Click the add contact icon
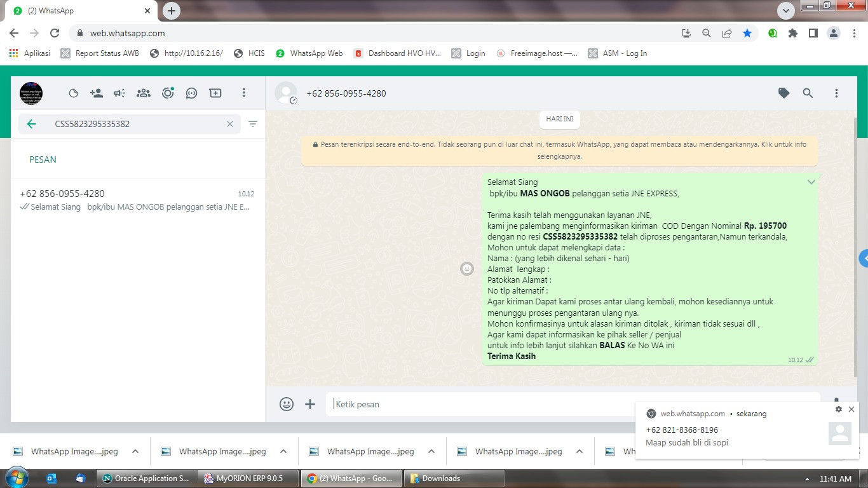The width and height of the screenshot is (868, 488). pyautogui.click(x=97, y=93)
